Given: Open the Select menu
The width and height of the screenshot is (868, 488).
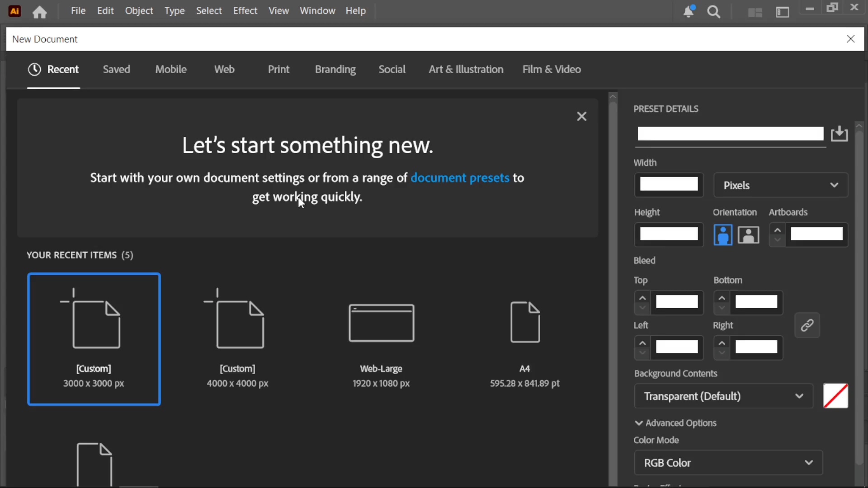Looking at the screenshot, I should pos(209,11).
